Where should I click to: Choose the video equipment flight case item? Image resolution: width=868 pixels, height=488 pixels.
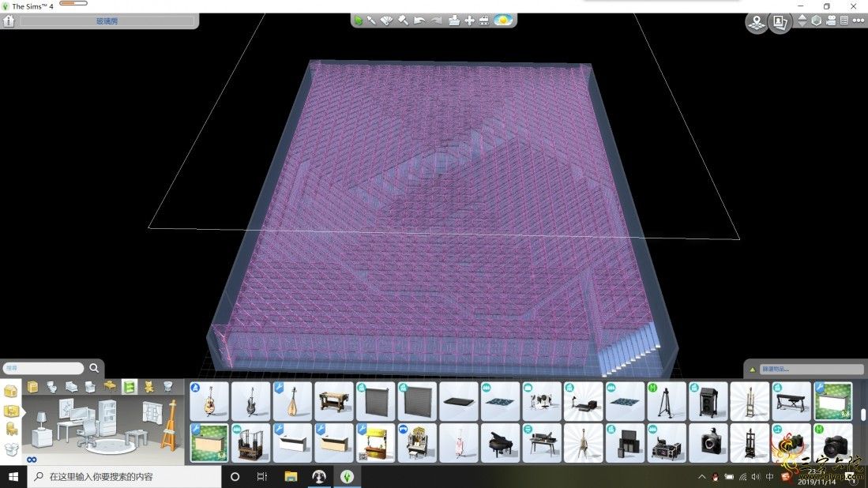[667, 443]
